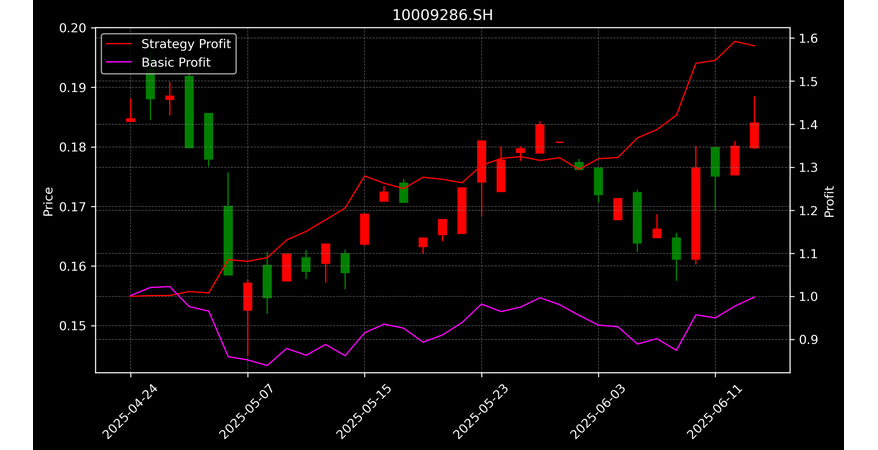Screen dimensions: 878x450
Task: Click the green candlestick on 2025-06-11
Action: pos(715,162)
